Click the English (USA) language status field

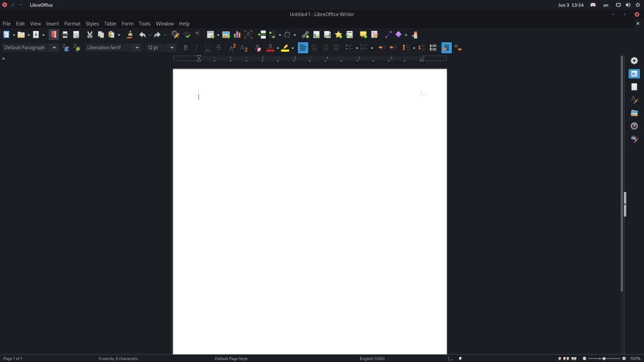[x=372, y=358]
